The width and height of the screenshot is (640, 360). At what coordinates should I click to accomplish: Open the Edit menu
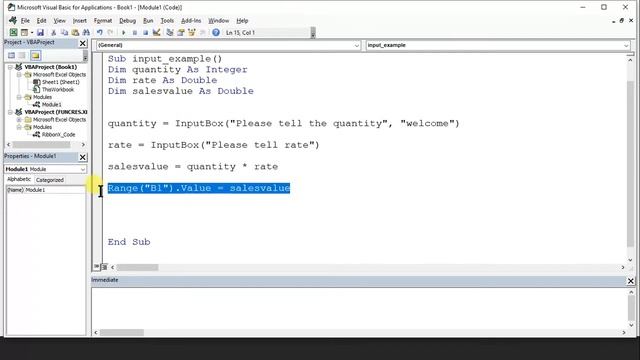42,21
